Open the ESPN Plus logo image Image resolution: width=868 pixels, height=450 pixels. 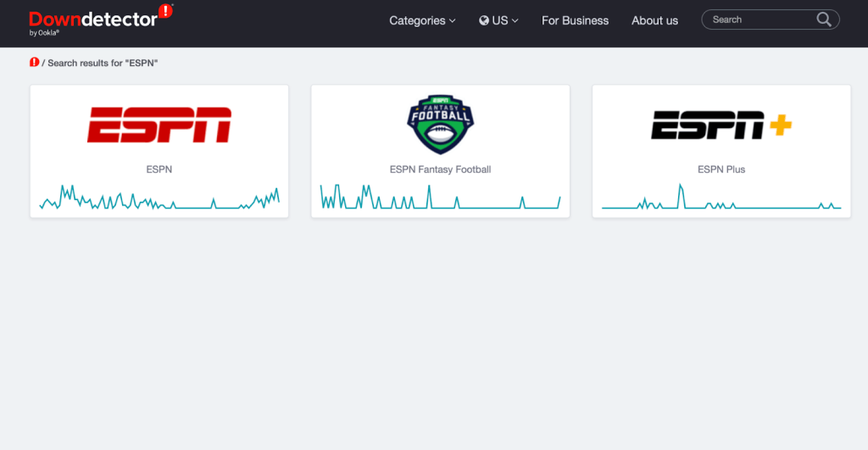pyautogui.click(x=721, y=125)
